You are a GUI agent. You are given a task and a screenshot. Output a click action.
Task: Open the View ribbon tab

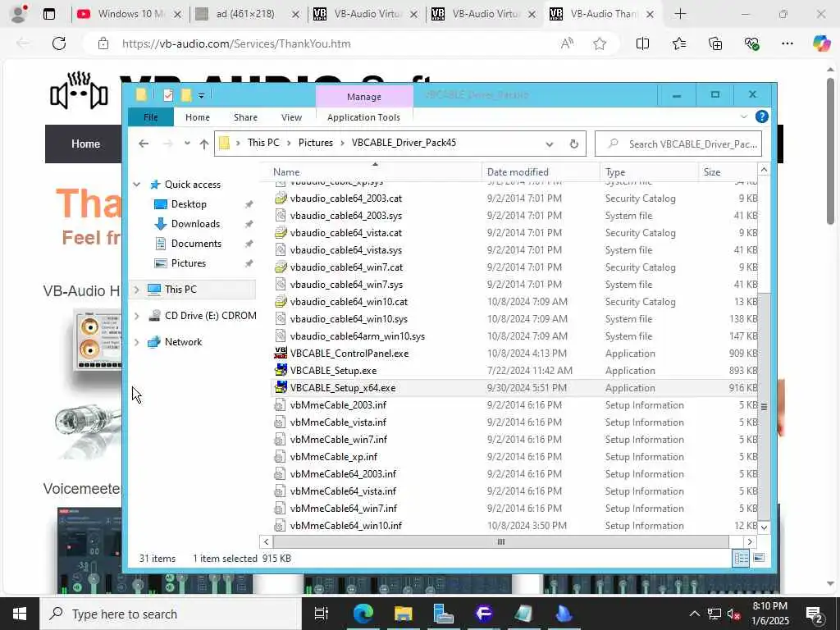291,117
